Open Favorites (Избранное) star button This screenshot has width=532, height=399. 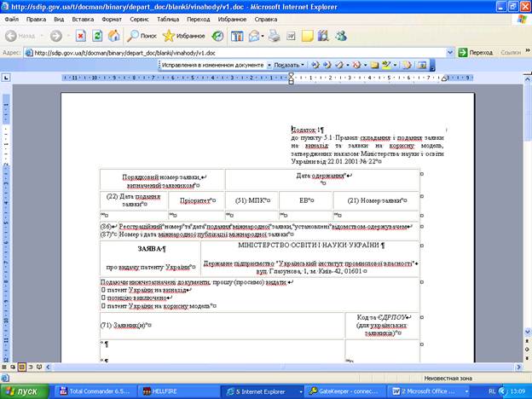[183, 36]
